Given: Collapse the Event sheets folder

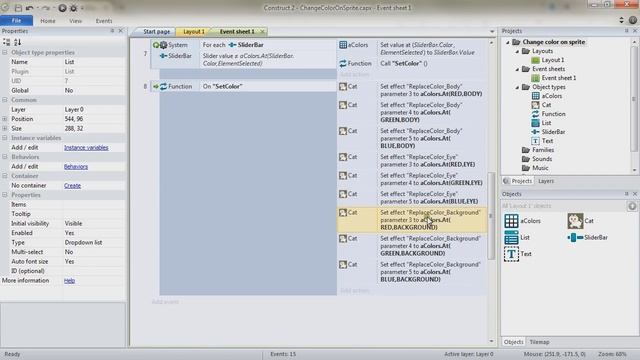Looking at the screenshot, I should tap(517, 69).
